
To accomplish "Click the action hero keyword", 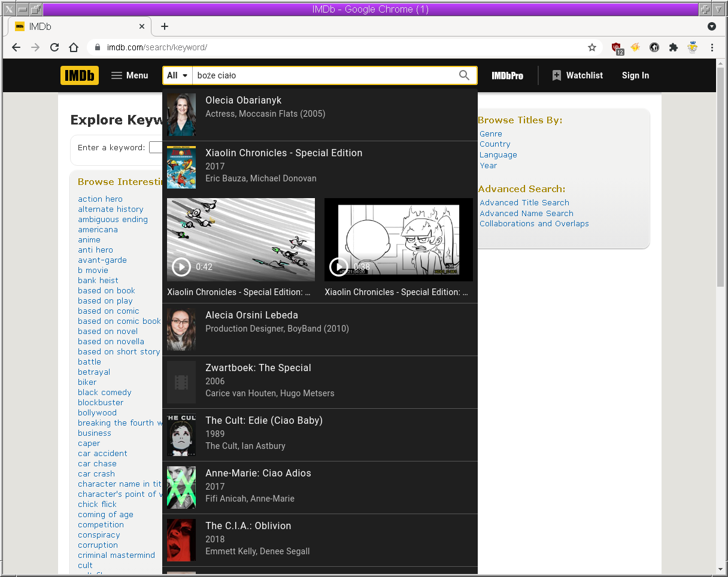I will pyautogui.click(x=100, y=199).
